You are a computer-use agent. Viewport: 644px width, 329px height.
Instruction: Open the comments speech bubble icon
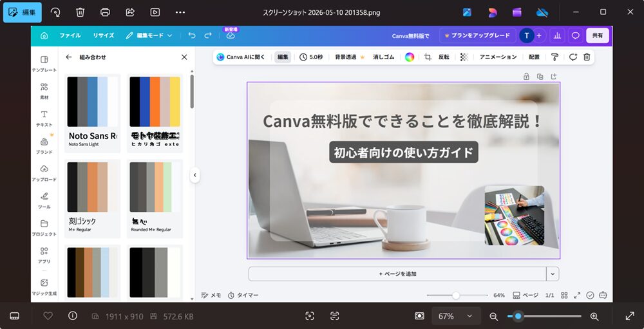click(576, 36)
